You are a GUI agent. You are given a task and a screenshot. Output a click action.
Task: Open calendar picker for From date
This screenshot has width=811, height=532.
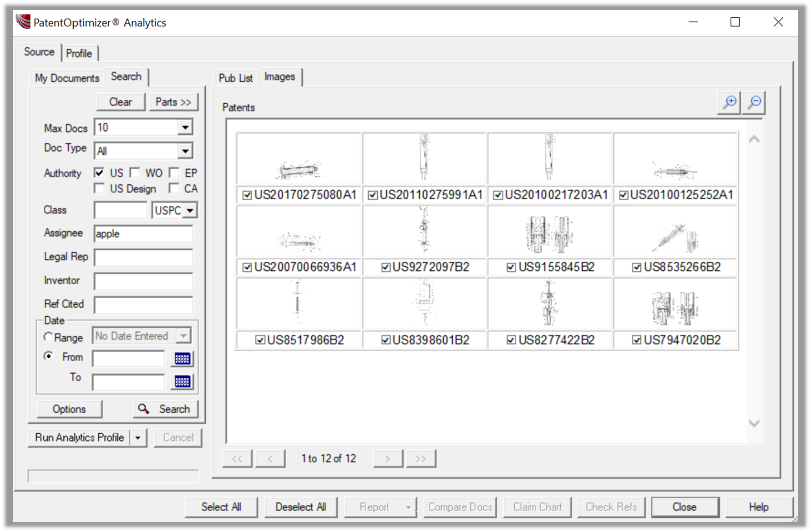tap(182, 359)
